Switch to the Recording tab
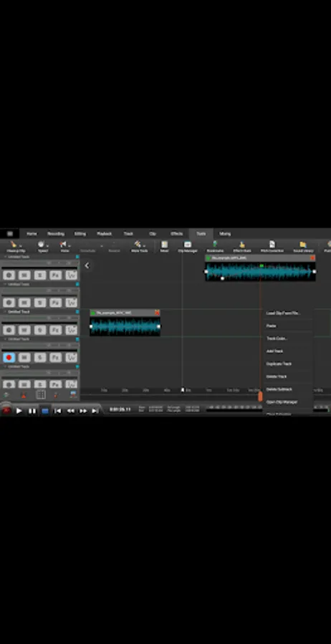 coord(56,234)
